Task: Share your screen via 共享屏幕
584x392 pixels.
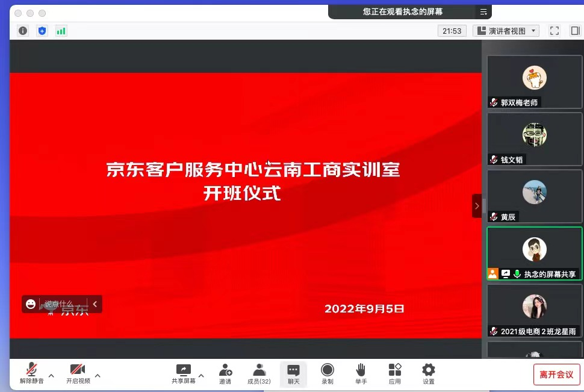Action: click(184, 373)
